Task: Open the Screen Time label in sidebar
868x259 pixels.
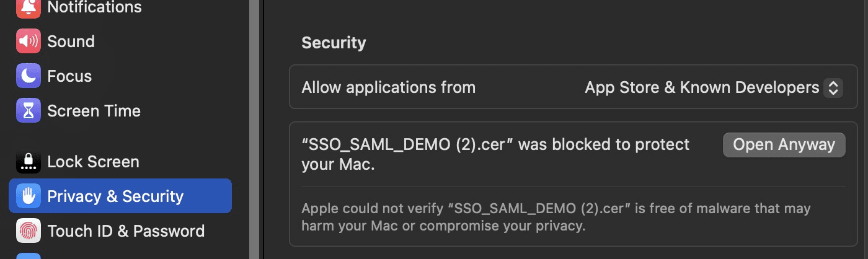Action: point(94,111)
